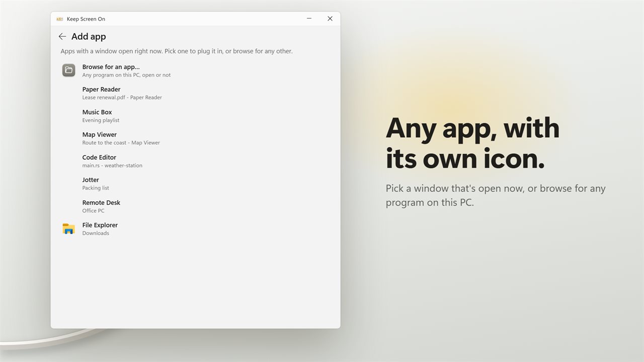Select the Code Editor entry
This screenshot has width=644, height=362.
click(x=195, y=161)
